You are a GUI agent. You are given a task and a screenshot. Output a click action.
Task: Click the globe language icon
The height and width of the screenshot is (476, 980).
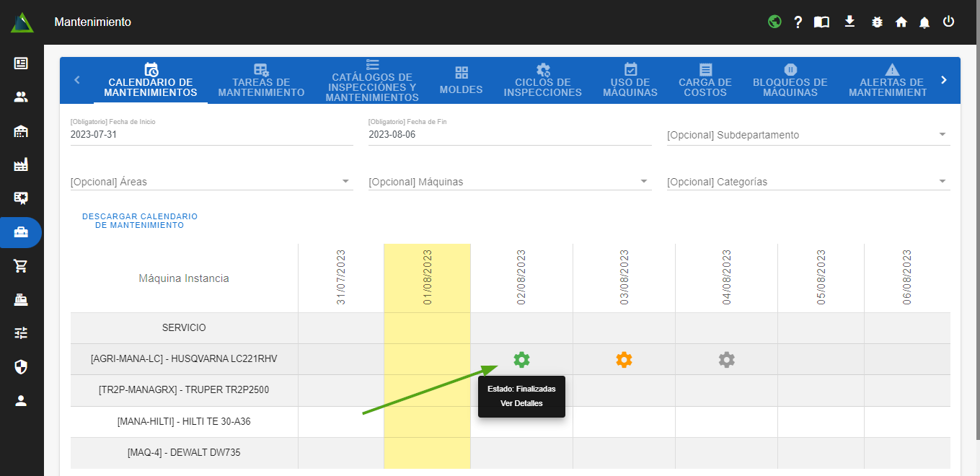(x=774, y=22)
